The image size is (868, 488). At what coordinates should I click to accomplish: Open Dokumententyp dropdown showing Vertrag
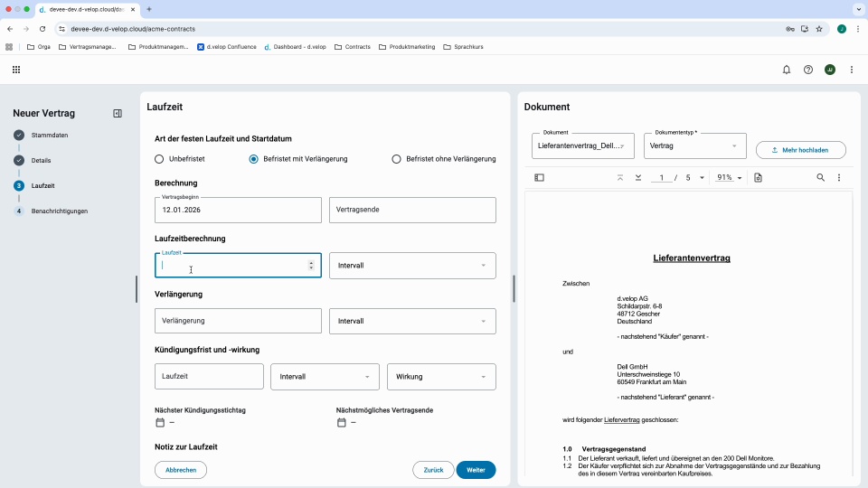pyautogui.click(x=694, y=146)
